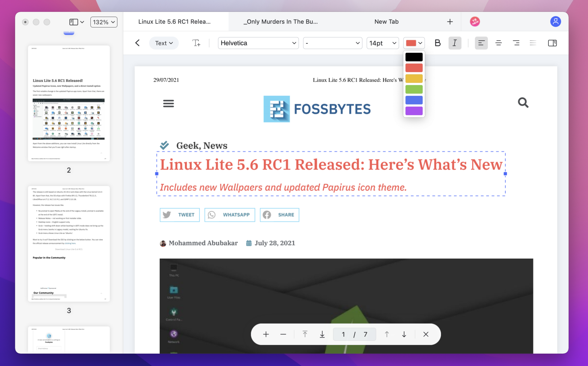
Task: Jump to last page icon
Action: click(x=322, y=334)
